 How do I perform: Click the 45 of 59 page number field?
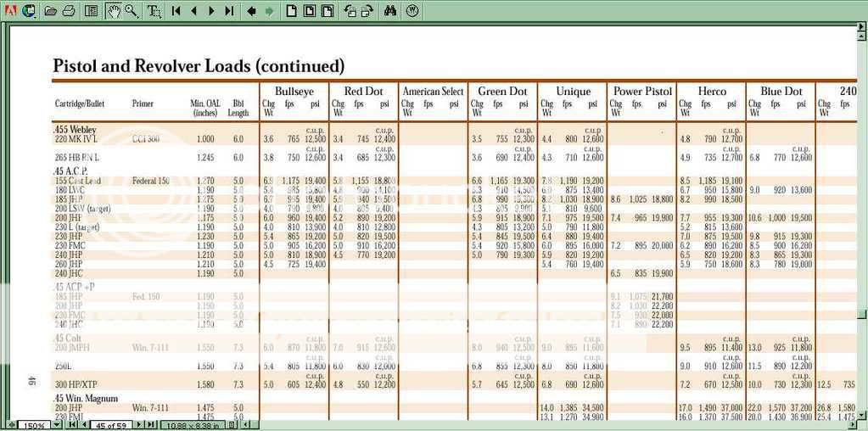111,425
